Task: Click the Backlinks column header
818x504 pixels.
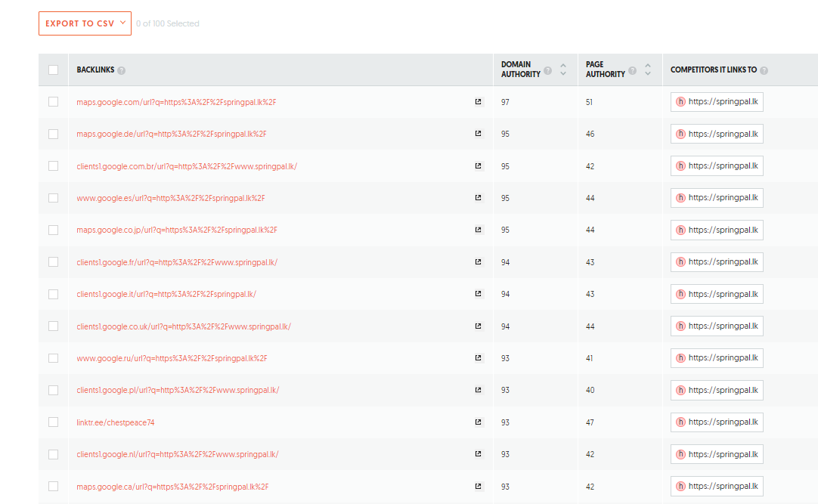Action: (95, 70)
